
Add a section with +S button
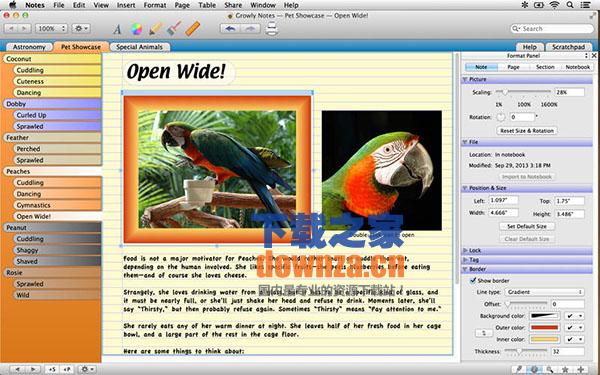pos(52,369)
